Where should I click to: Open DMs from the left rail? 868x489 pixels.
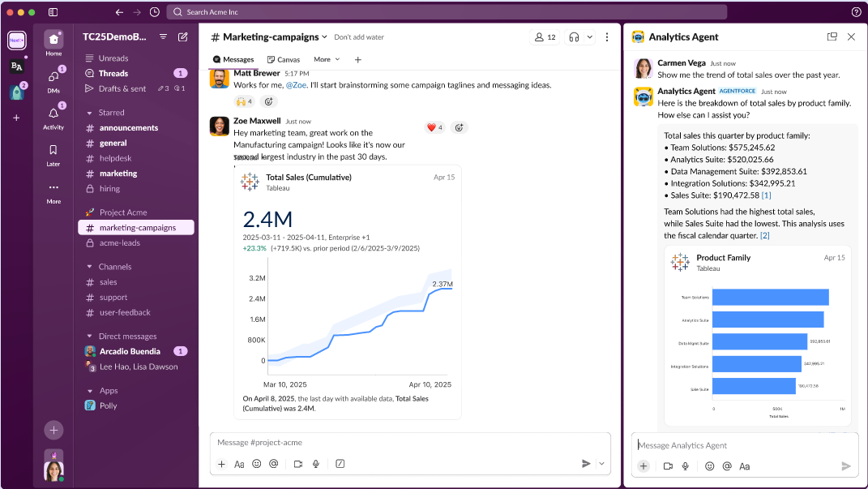click(53, 77)
